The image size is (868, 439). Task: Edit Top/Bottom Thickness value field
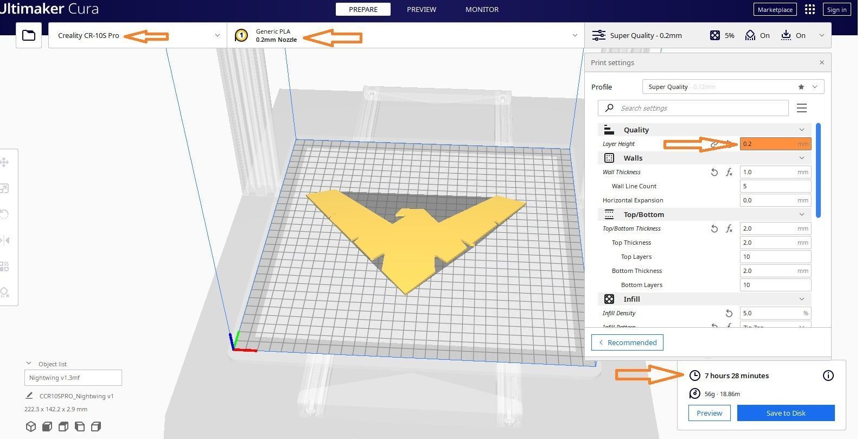[x=775, y=228]
